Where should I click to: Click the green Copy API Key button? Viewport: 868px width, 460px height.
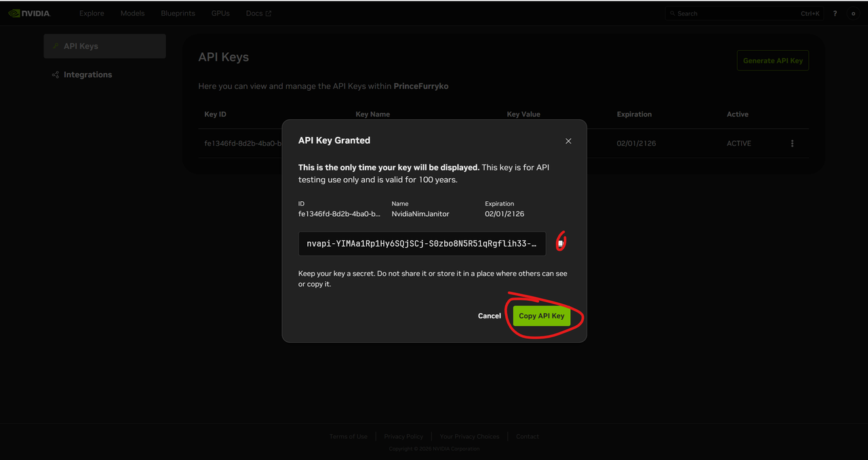point(541,316)
